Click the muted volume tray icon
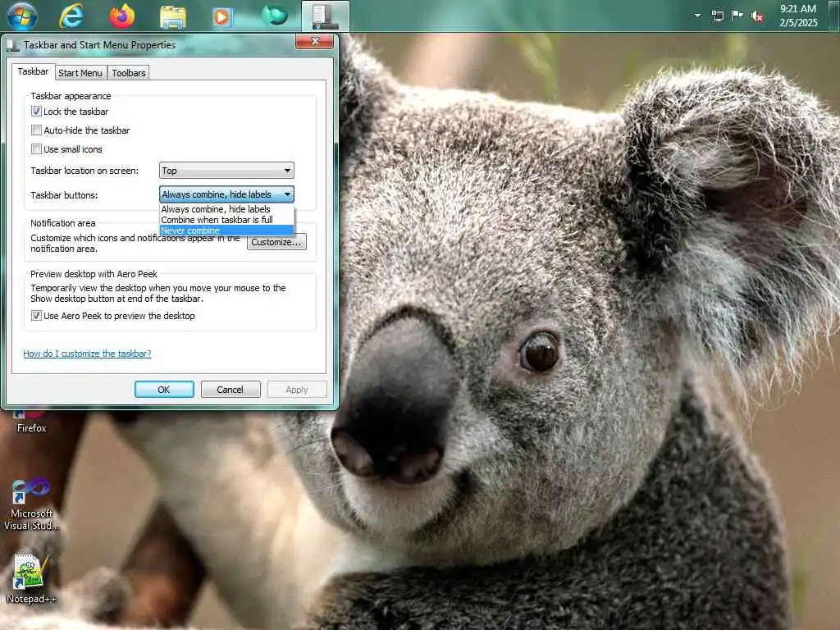The height and width of the screenshot is (630, 840). click(x=757, y=16)
